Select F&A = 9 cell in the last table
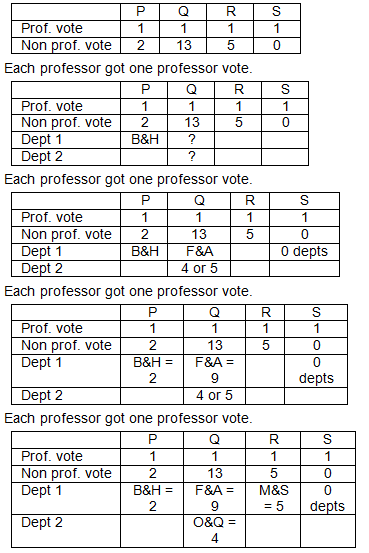The width and height of the screenshot is (369, 553). [214, 498]
